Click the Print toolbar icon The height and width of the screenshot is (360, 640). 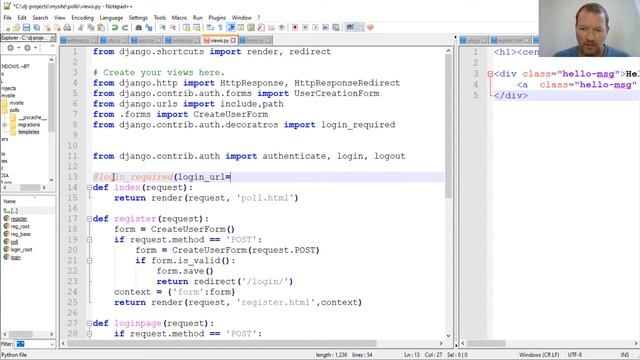pyautogui.click(x=67, y=27)
